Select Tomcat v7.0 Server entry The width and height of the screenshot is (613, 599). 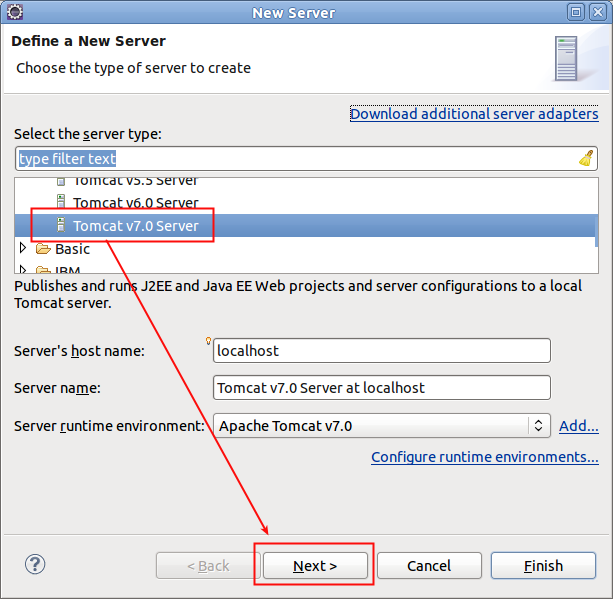pos(306,225)
